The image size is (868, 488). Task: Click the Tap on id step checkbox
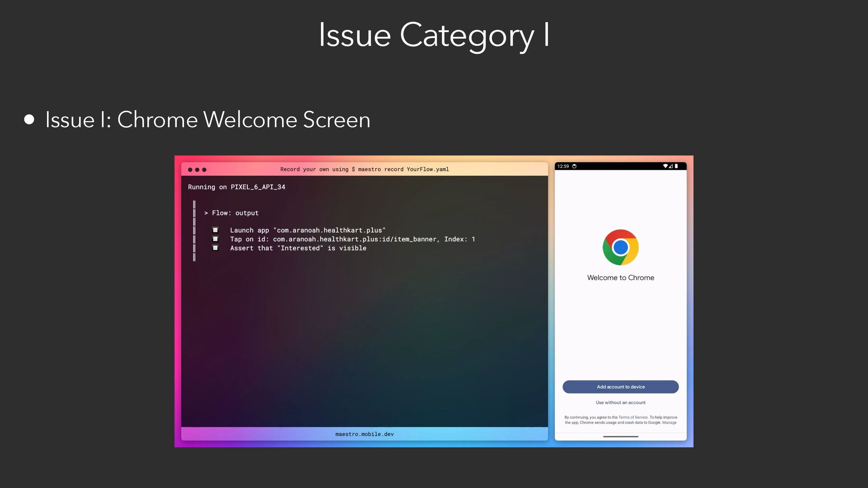click(x=215, y=239)
